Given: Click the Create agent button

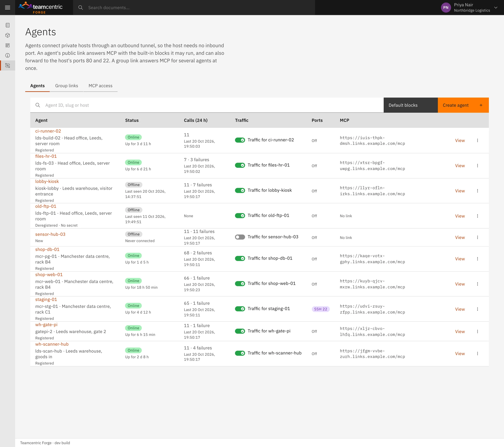Looking at the screenshot, I should (463, 105).
